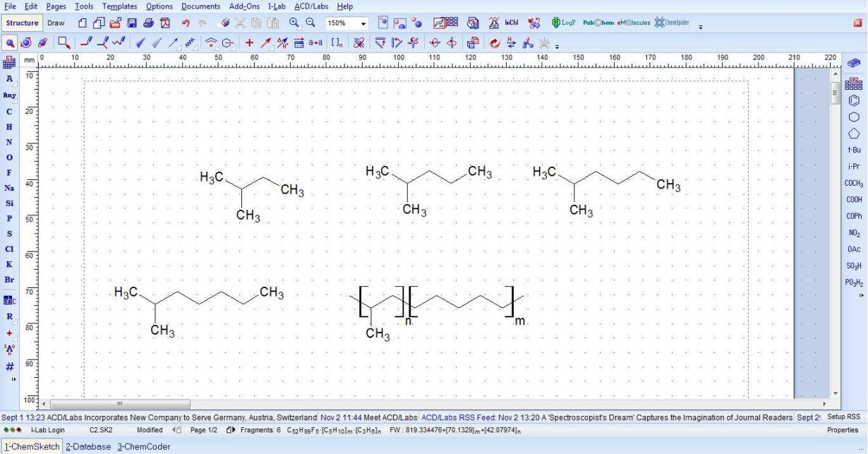Click the InChI generation icon

(512, 23)
